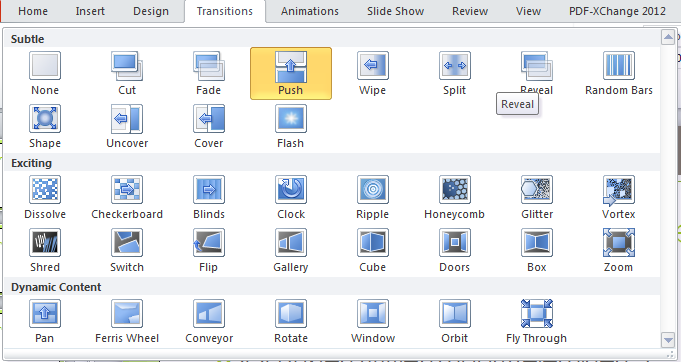Select the Orbit transition
This screenshot has height=362, width=681.
pos(454,322)
